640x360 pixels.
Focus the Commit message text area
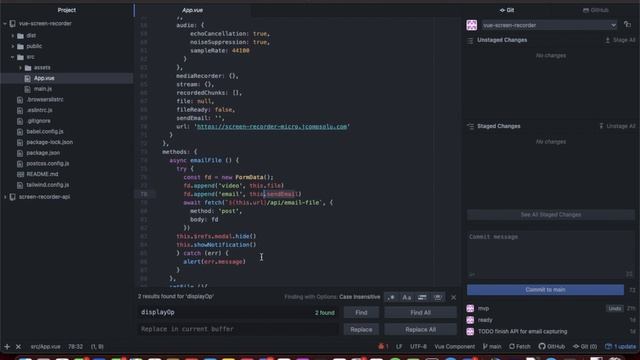coord(551,255)
